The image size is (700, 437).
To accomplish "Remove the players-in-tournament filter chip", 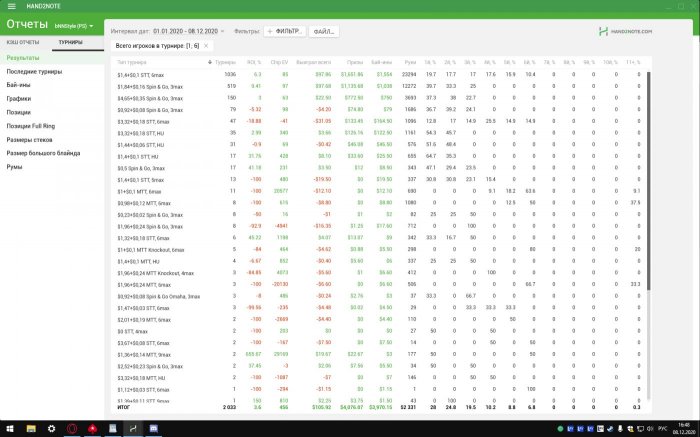I will [206, 46].
